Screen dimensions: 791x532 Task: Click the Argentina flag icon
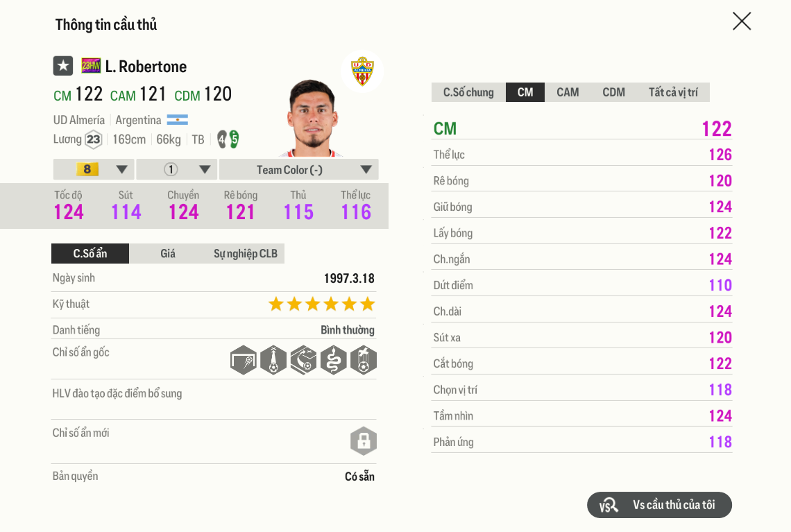click(x=178, y=120)
